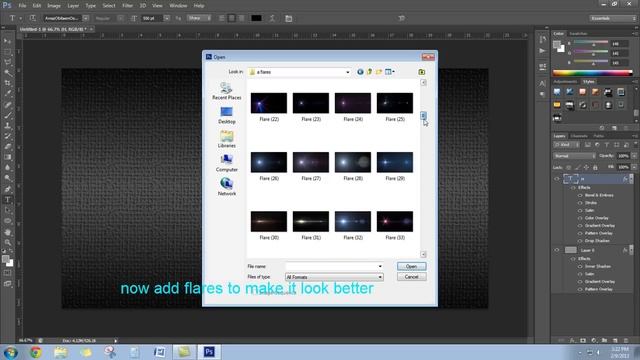Hide the text layer via its eye icon

coord(557,179)
